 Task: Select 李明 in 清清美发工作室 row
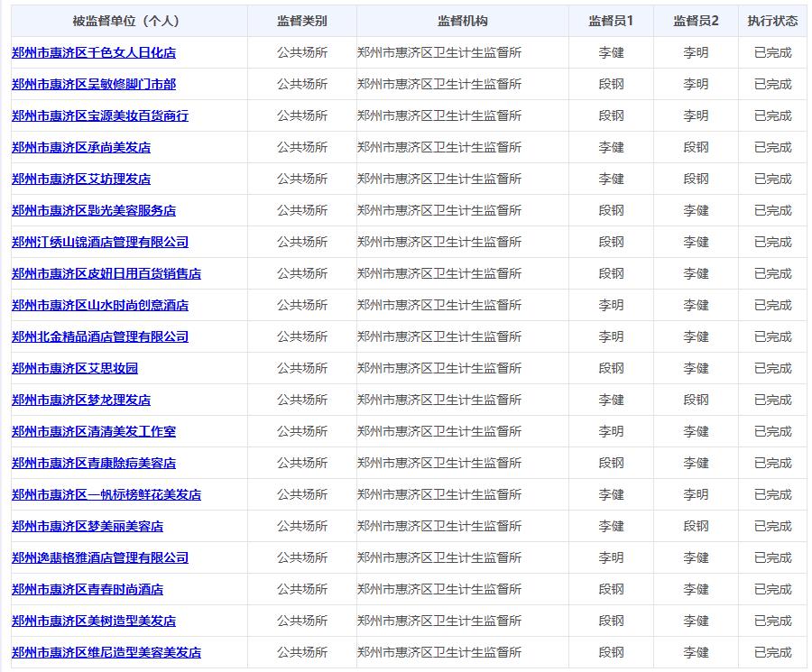click(x=611, y=431)
